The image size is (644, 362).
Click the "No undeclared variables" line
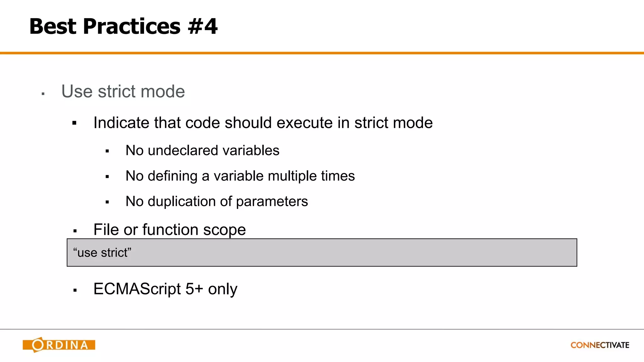202,150
